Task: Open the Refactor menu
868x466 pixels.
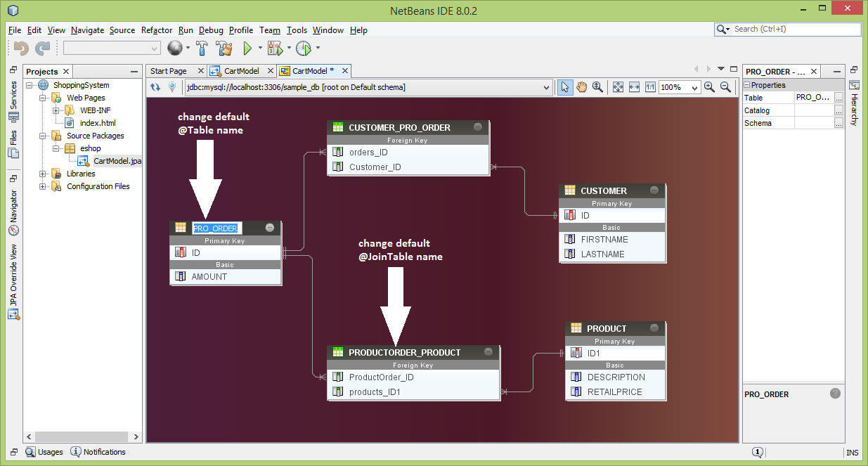Action: [x=156, y=30]
